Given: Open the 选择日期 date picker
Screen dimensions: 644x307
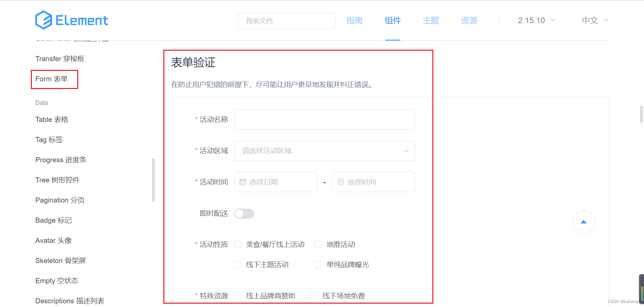Looking at the screenshot, I should point(275,182).
